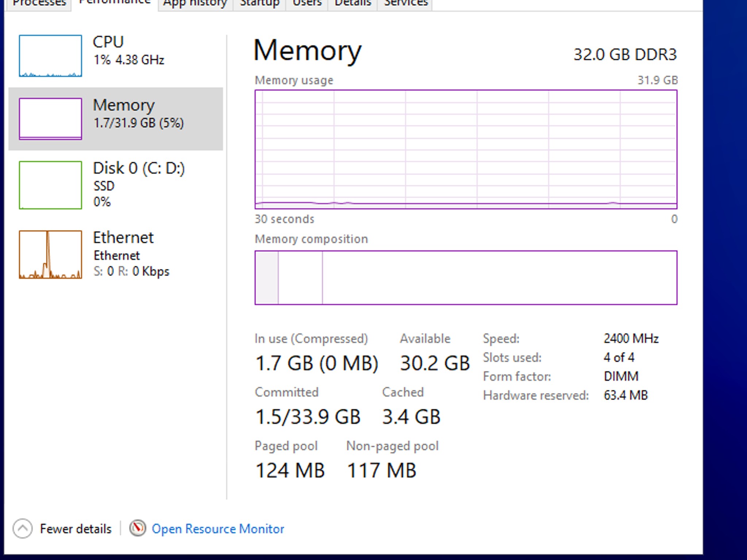Viewport: 747px width, 560px height.
Task: Click the Fewer details label
Action: pos(76,529)
